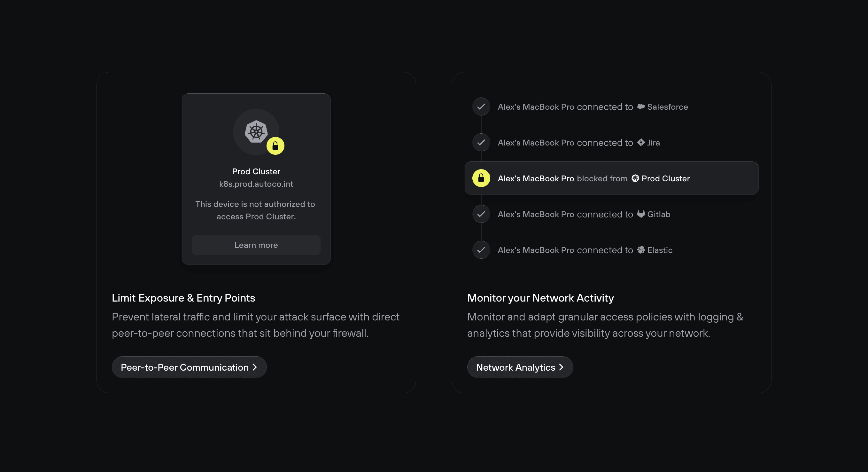Click the "Salesforce" label in activity list
This screenshot has height=472, width=868.
click(x=668, y=107)
